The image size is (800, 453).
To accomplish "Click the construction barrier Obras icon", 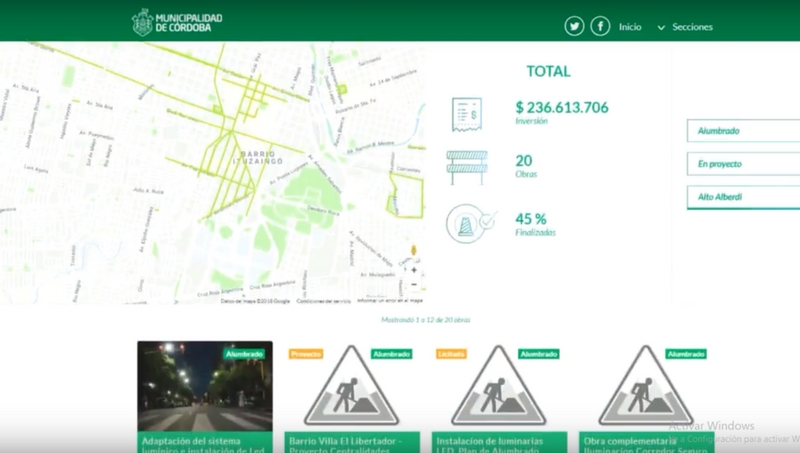I will [466, 165].
